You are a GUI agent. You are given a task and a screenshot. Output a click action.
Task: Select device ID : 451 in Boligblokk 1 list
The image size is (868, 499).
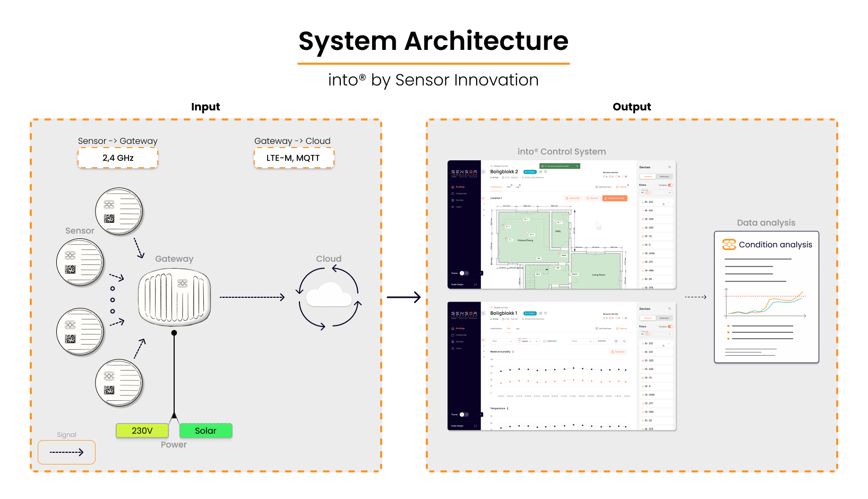coord(656,352)
